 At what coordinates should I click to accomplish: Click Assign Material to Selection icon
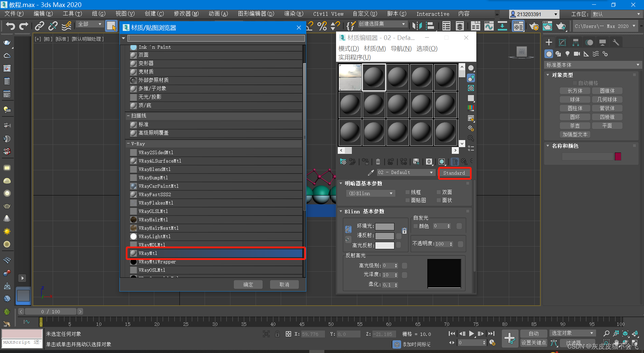click(x=365, y=162)
